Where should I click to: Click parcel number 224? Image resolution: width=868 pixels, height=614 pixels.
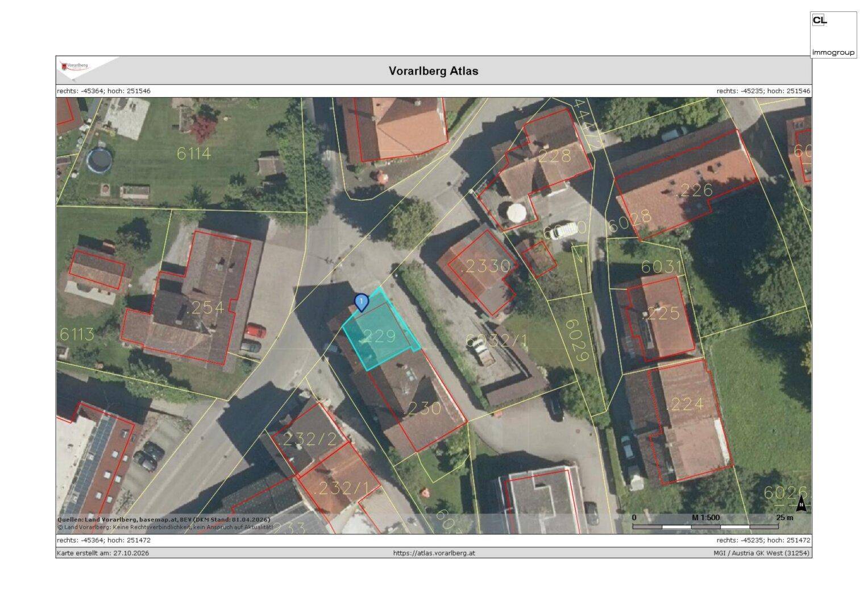[x=687, y=404]
